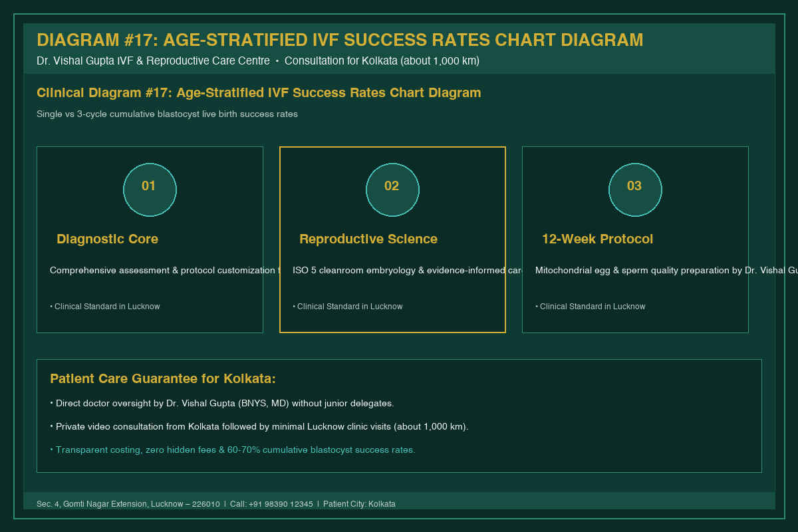Click the 01 step circle
Viewport: 798px width, 532px height.
150,190
